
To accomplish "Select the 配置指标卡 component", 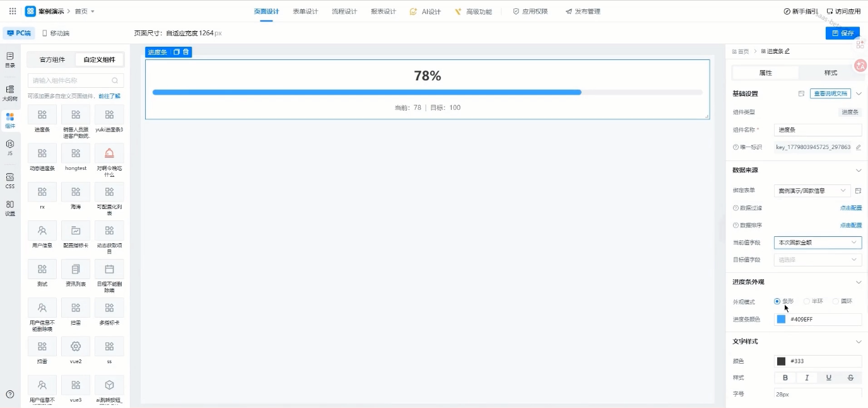I will click(x=76, y=234).
